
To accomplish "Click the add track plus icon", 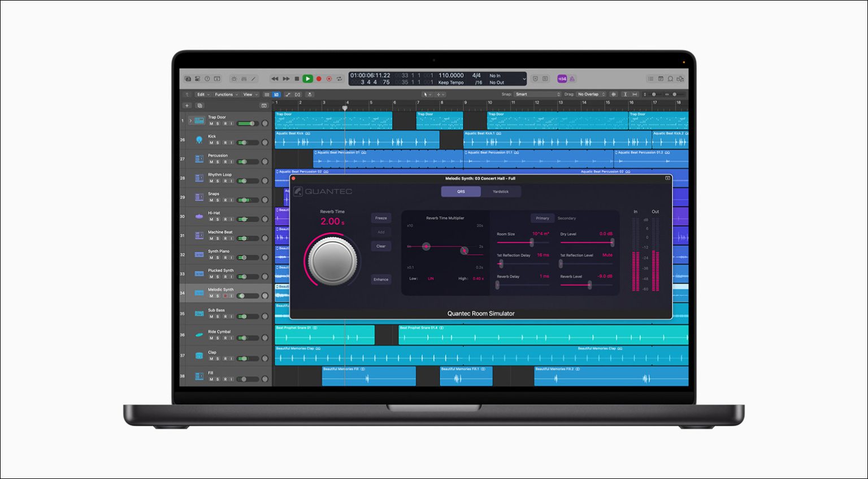I will pos(187,106).
